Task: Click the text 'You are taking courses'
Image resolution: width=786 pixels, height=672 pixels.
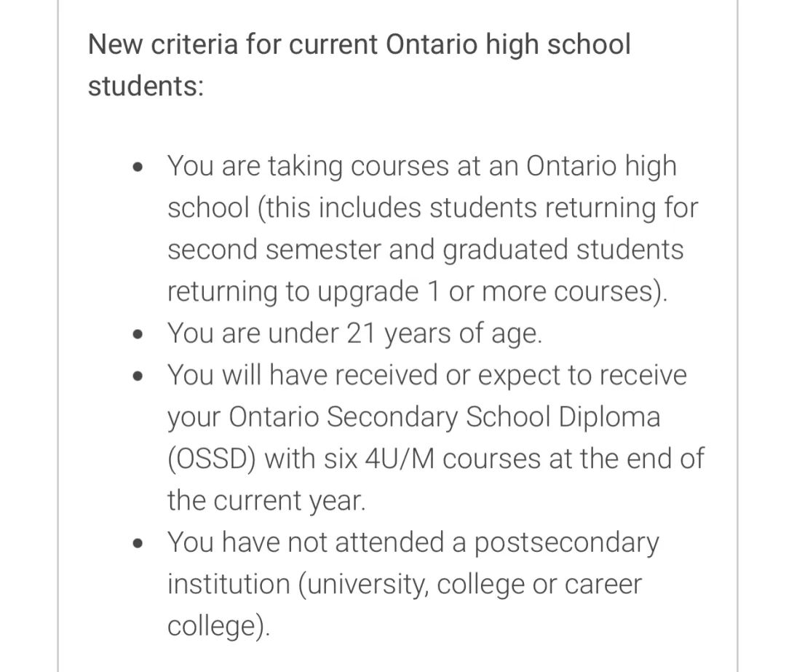Action: 309,166
